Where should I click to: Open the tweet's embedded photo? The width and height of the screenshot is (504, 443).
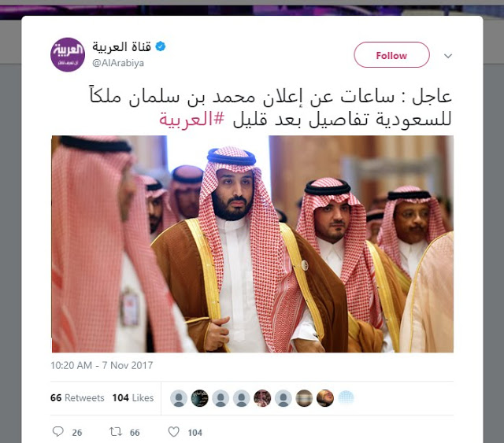point(252,244)
